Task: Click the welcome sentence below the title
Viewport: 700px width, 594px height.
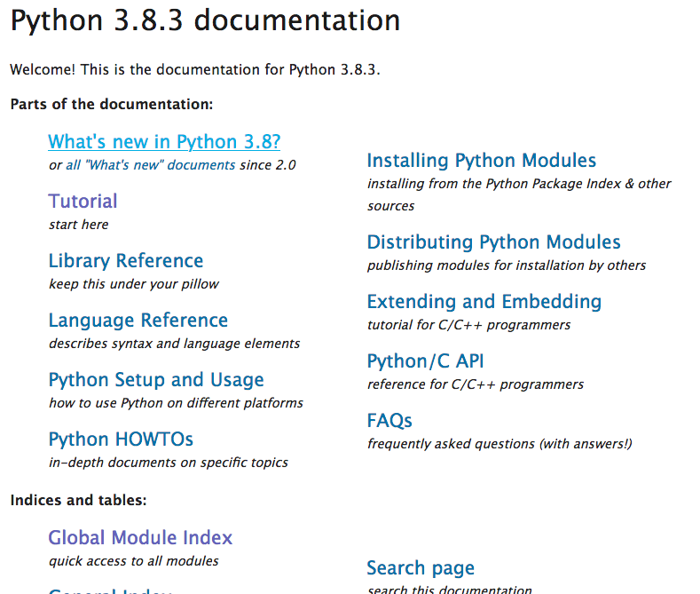Action: pos(194,70)
